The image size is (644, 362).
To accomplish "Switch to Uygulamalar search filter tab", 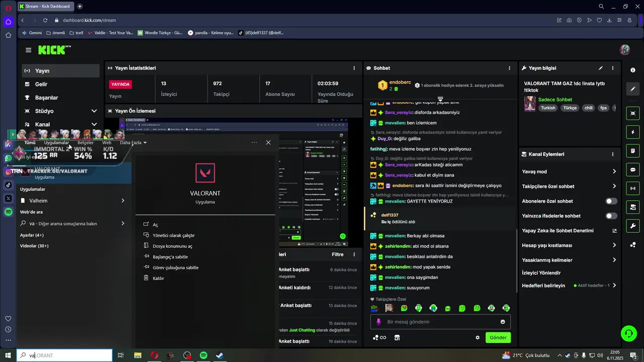I will [56, 143].
